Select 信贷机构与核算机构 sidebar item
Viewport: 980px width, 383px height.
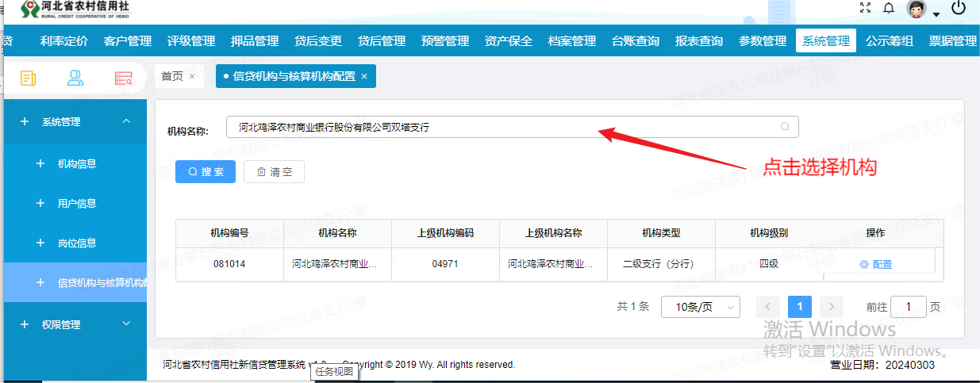[75, 283]
